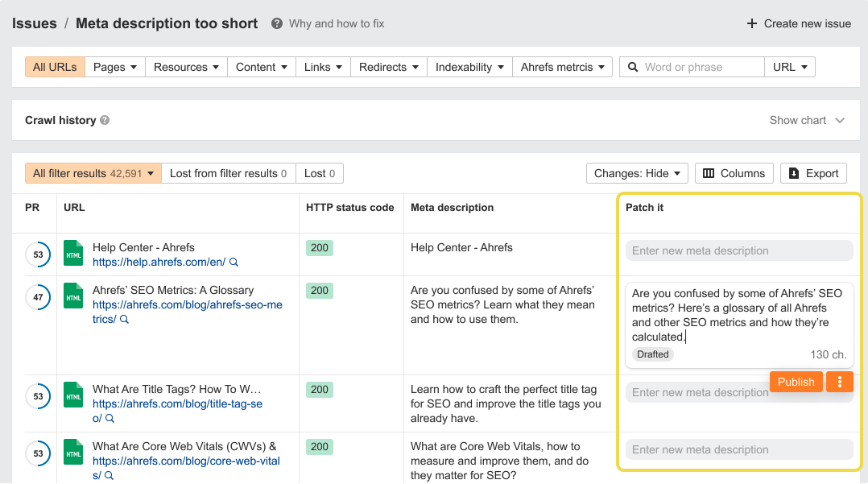This screenshot has height=484, width=868.
Task: Click the PR column header
Action: 32,208
